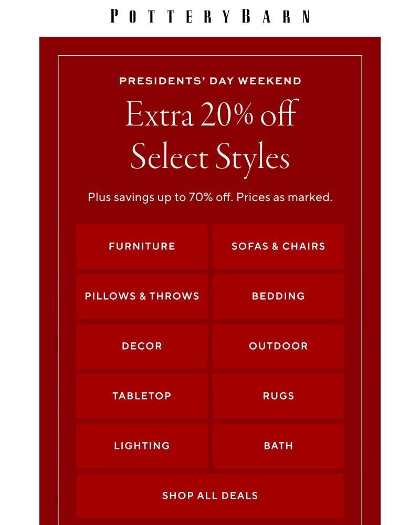
Task: Shop the OUTDOOR category
Action: pyautogui.click(x=278, y=345)
